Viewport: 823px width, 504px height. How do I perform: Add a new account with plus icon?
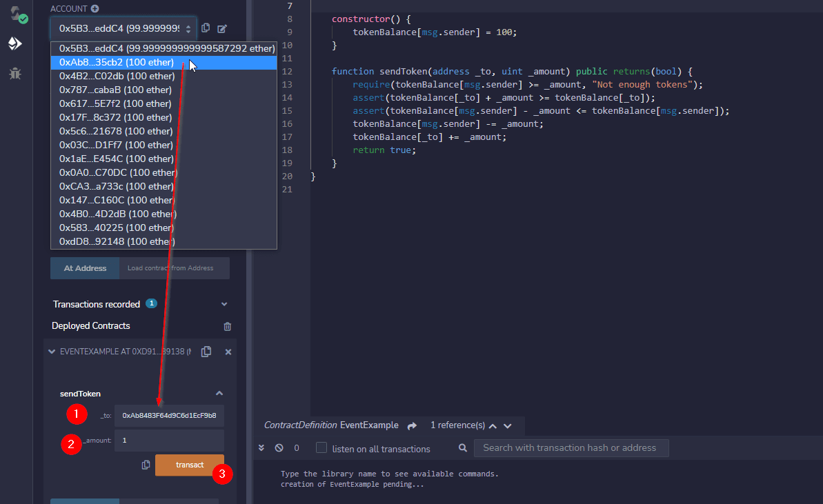pos(95,8)
